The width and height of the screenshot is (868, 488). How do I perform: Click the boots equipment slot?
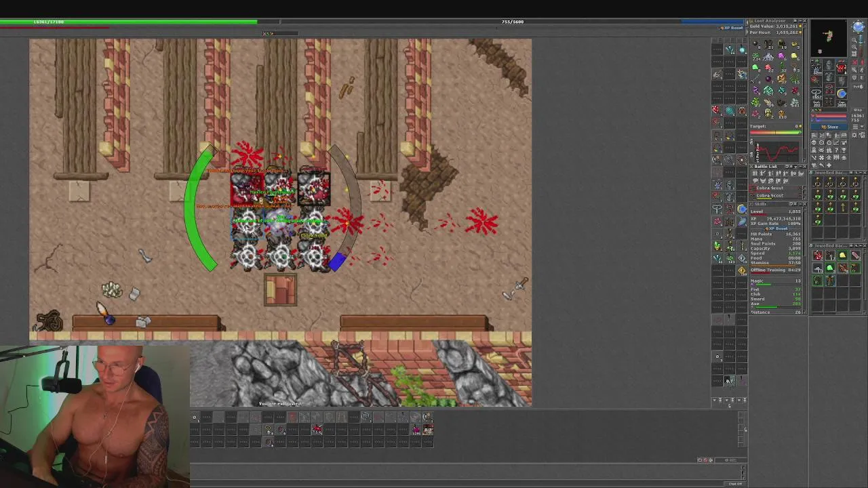click(x=829, y=101)
